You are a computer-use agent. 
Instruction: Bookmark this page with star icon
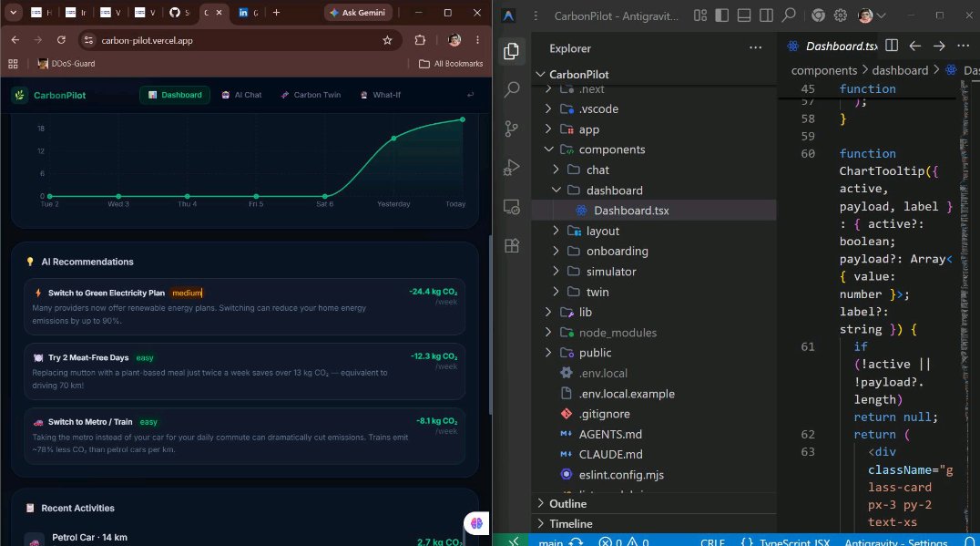coord(387,40)
